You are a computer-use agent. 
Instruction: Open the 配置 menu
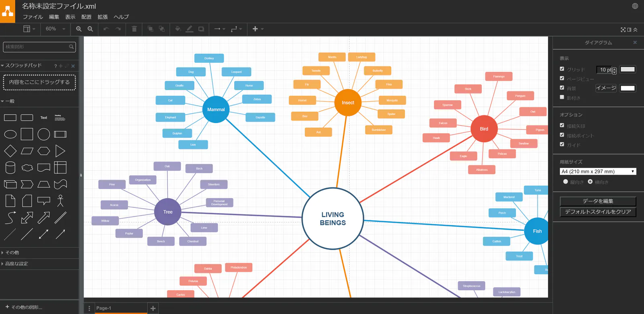tap(86, 17)
